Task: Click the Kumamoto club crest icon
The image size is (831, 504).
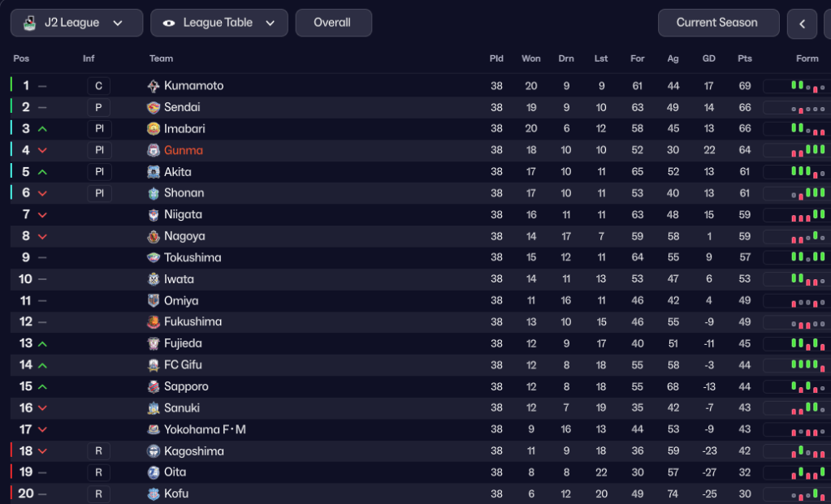Action: 154,86
